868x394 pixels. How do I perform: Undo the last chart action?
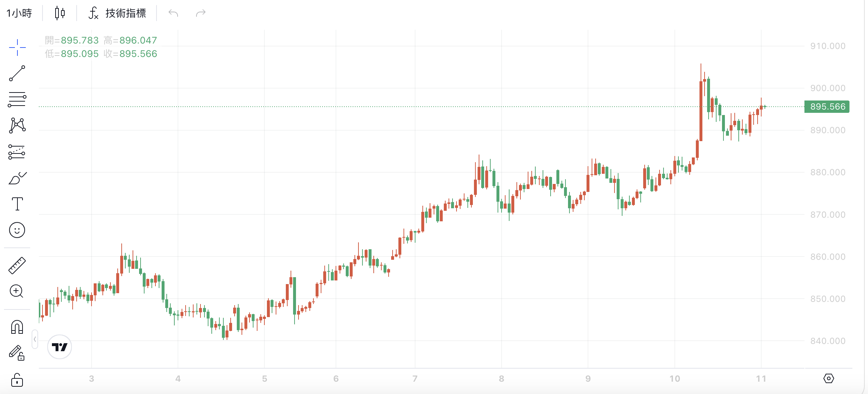pos(173,13)
